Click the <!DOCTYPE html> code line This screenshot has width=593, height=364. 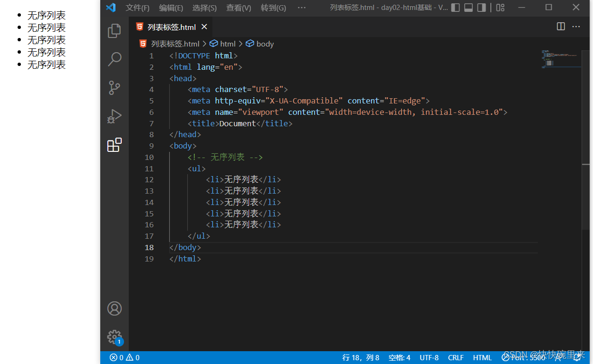pos(203,56)
